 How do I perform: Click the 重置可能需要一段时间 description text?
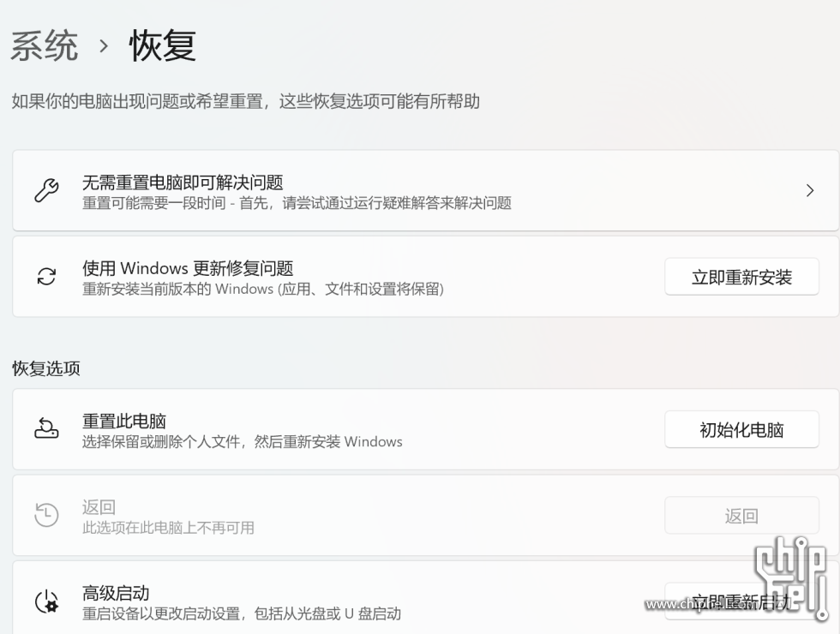(x=297, y=203)
